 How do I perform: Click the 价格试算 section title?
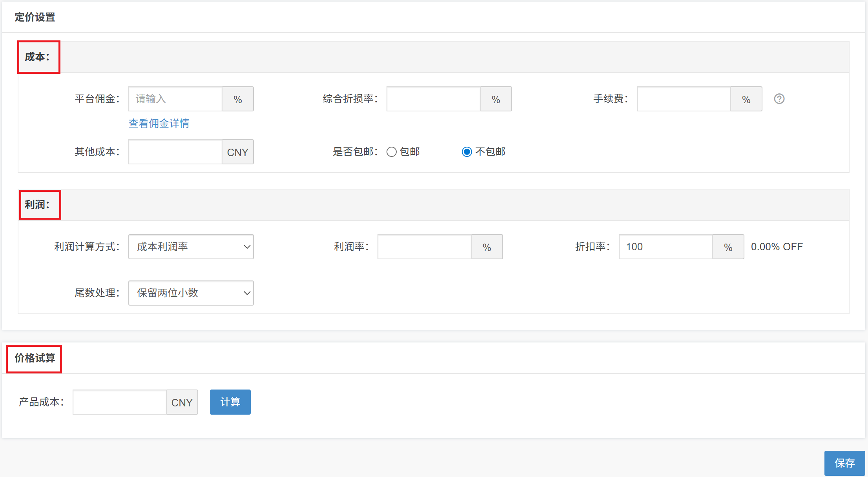pyautogui.click(x=35, y=358)
